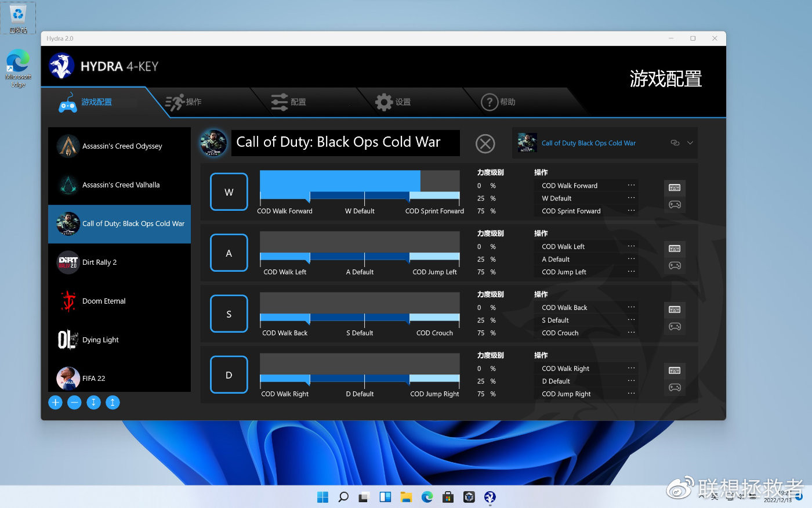Open options menu for COD Walk Forward

(631, 185)
